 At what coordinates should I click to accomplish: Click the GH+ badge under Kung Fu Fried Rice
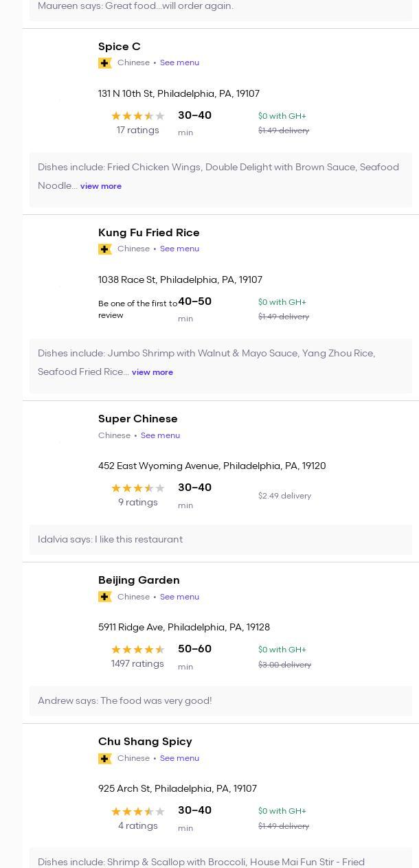[105, 249]
